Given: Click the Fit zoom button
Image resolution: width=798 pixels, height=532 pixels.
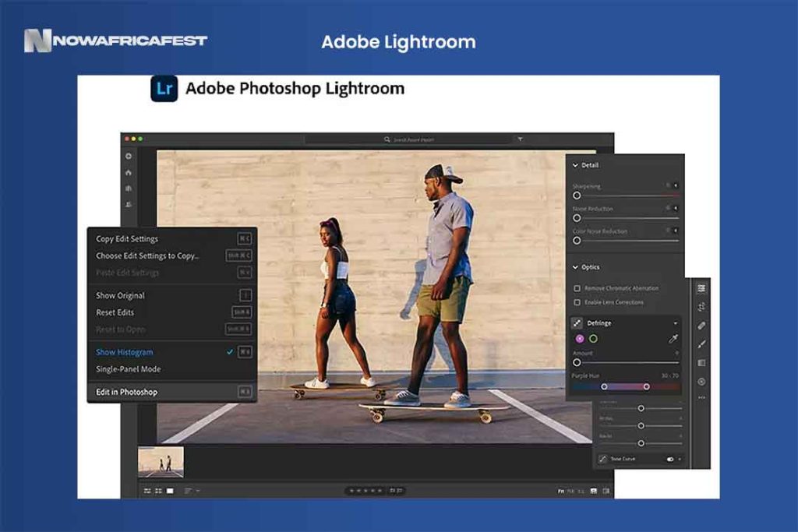Looking at the screenshot, I should pyautogui.click(x=561, y=491).
